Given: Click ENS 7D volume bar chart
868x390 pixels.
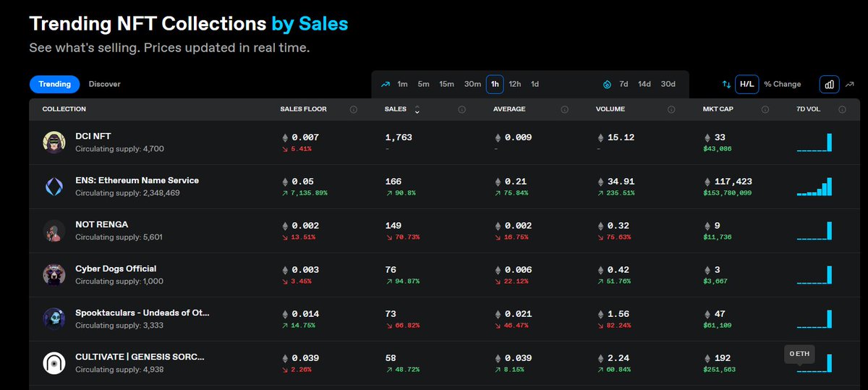Looking at the screenshot, I should point(814,187).
